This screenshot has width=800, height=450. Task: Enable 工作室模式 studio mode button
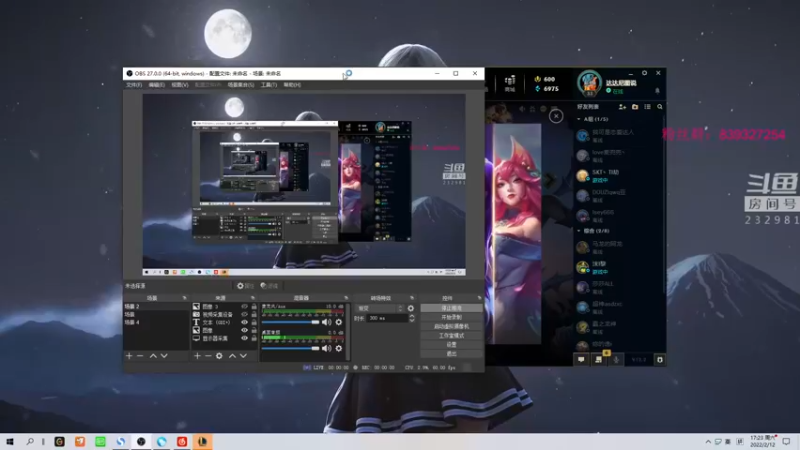452,336
